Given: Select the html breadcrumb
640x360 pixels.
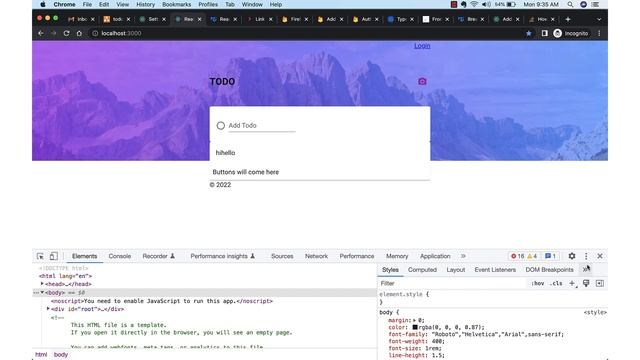Looking at the screenshot, I should point(41,355).
